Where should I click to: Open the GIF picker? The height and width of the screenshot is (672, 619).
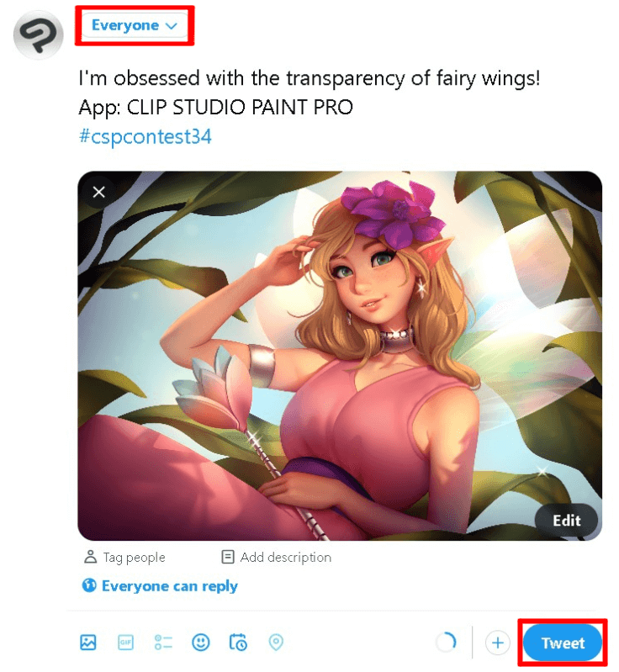126,643
